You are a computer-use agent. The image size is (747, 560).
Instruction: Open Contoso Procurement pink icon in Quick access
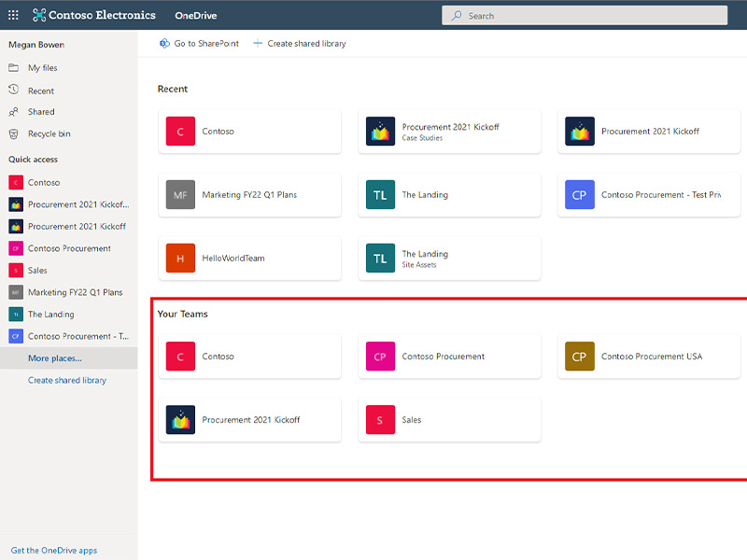[x=16, y=248]
